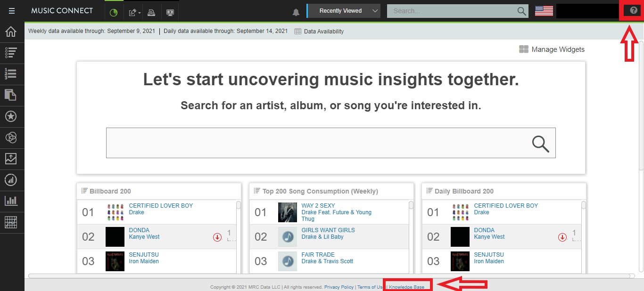
Task: Open the sidebar stacked documents icon
Action: point(11,95)
